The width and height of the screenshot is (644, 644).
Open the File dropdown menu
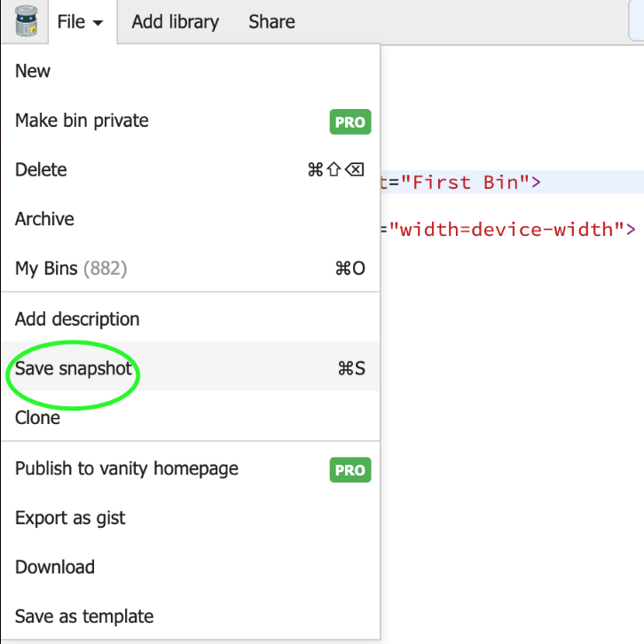click(x=82, y=22)
